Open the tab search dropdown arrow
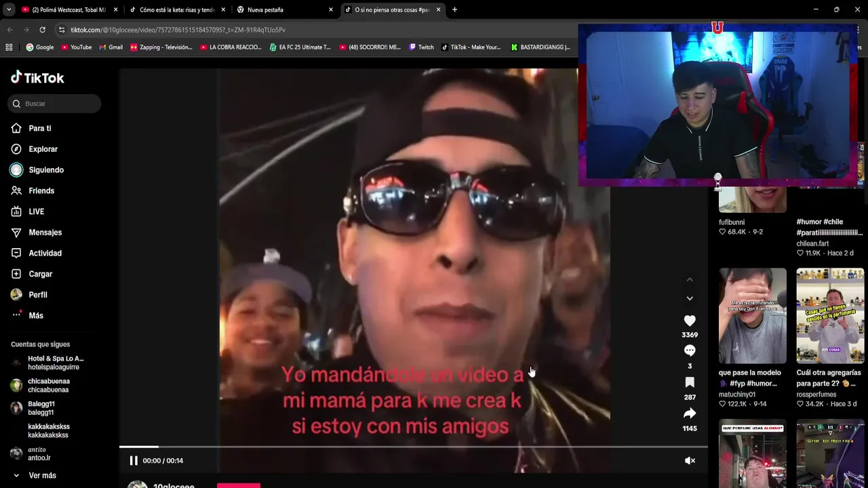 tap(8, 9)
